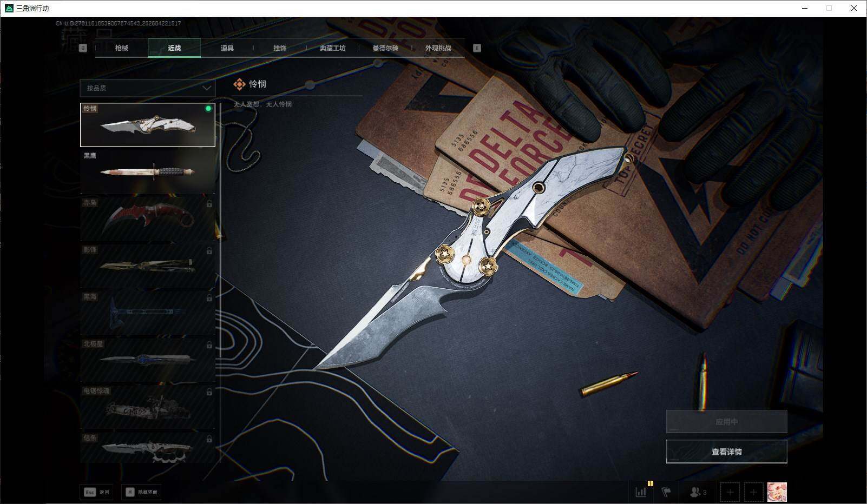Open the friends list icon showing 3
867x504 pixels.
click(x=698, y=492)
